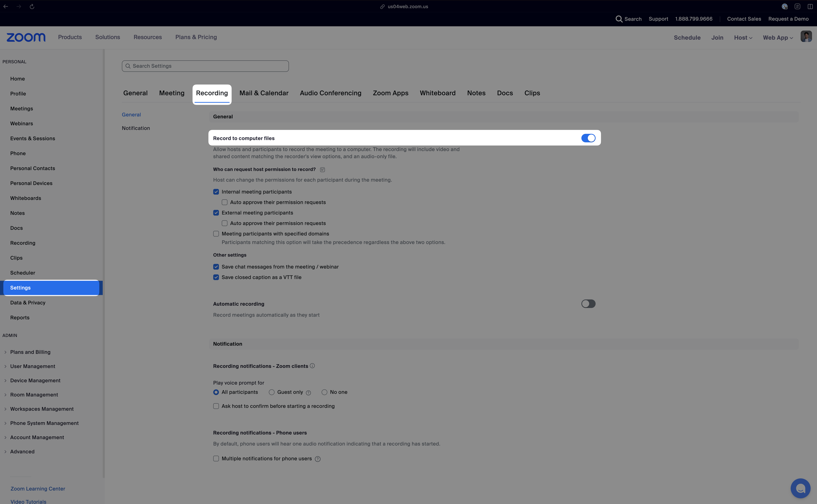This screenshot has width=817, height=504.
Task: Click the Search Settings input field
Action: click(x=205, y=66)
